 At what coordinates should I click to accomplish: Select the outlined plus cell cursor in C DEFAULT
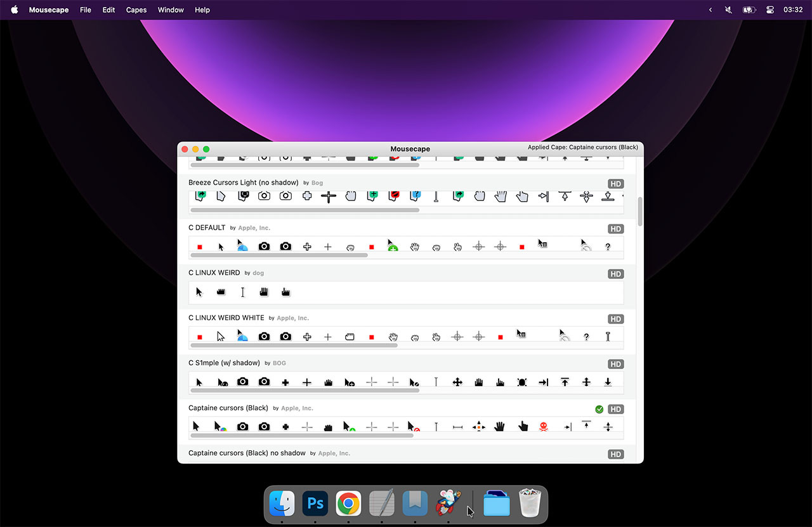[307, 247]
